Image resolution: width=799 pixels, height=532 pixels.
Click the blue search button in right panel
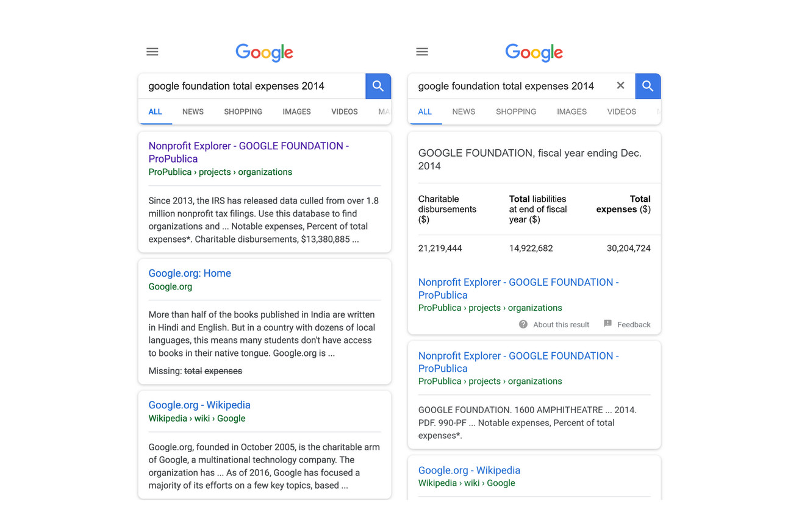point(648,86)
